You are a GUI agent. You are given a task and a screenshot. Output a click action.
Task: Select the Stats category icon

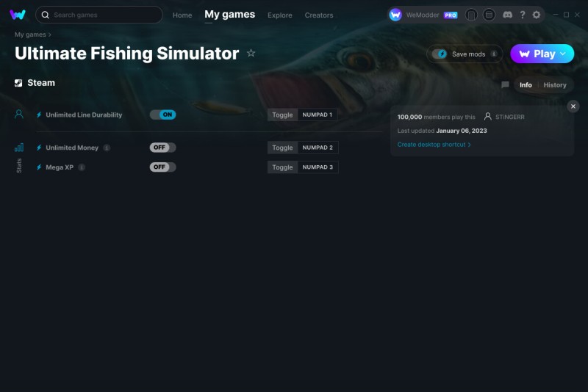(x=19, y=148)
